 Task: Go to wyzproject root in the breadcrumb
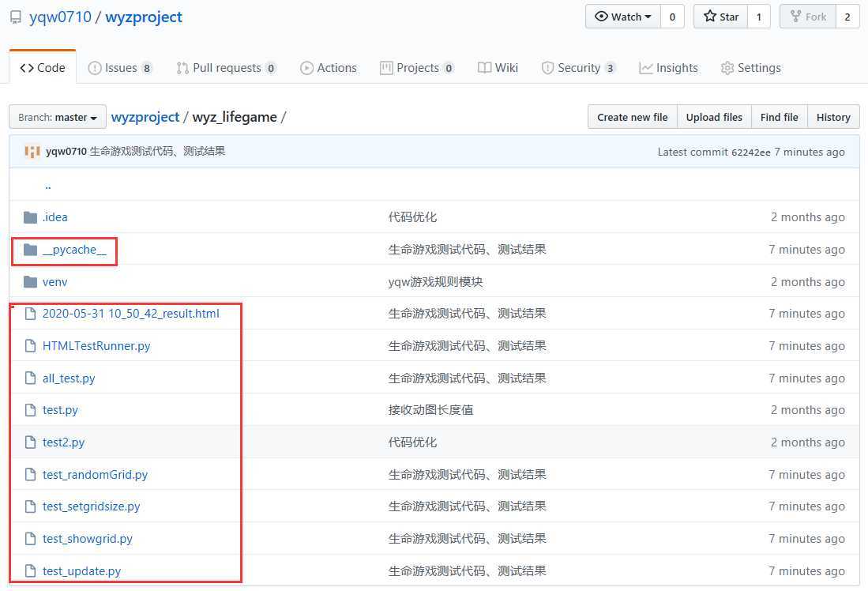(145, 117)
